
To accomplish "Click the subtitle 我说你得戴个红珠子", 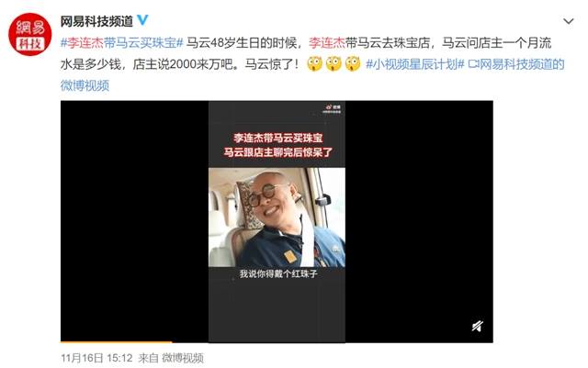I will coord(278,274).
